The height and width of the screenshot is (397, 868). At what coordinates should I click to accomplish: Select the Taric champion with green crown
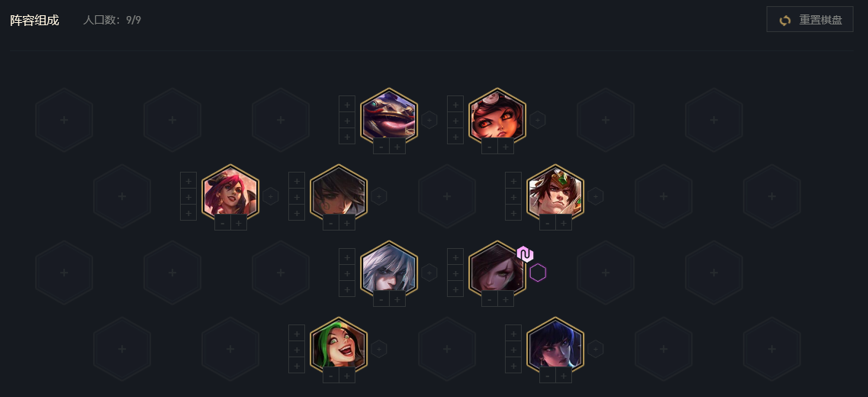point(555,193)
